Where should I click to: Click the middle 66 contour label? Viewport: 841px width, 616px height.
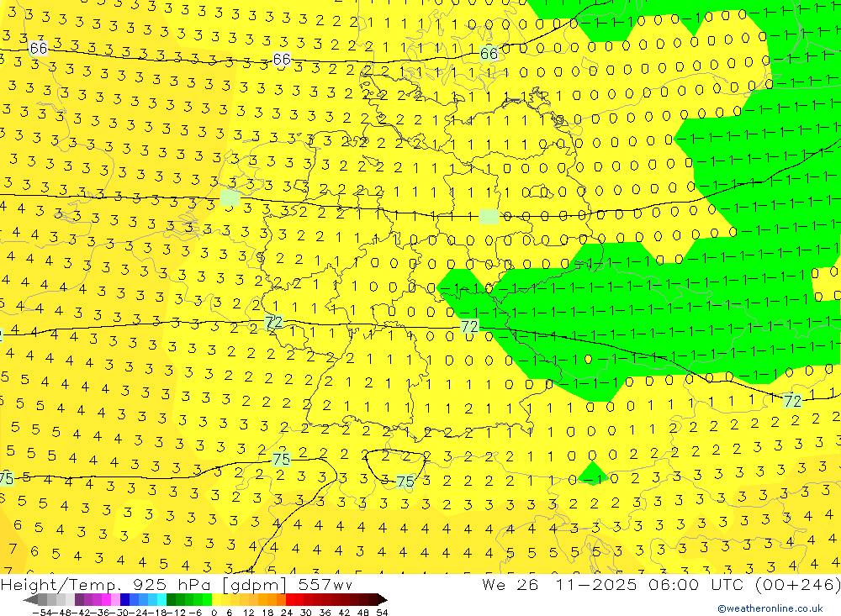tap(282, 59)
